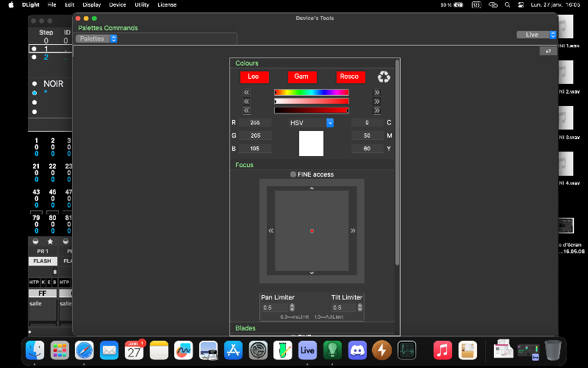Select the NOIR radio item
Viewport: 588px width, 368px height.
pos(34,84)
